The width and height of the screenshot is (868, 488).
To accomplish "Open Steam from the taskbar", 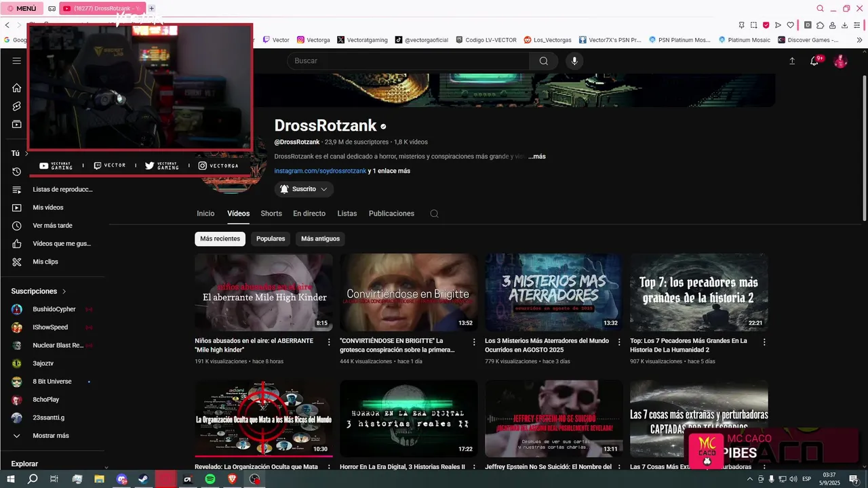I will 144,479.
